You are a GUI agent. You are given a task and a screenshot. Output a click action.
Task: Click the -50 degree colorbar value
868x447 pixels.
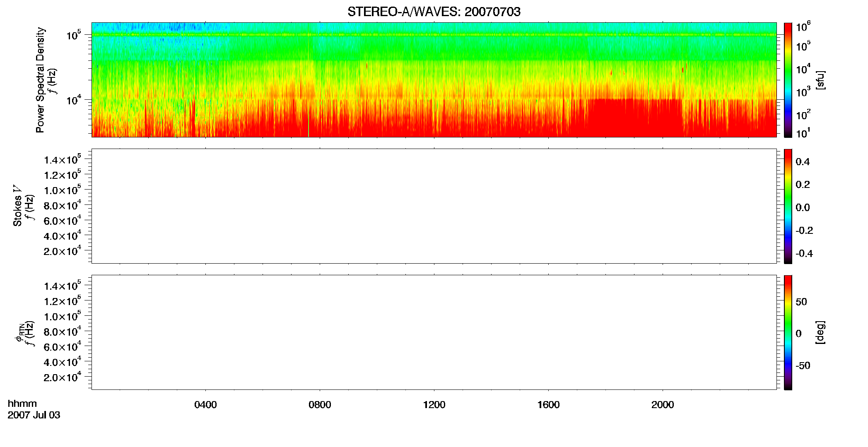click(803, 366)
